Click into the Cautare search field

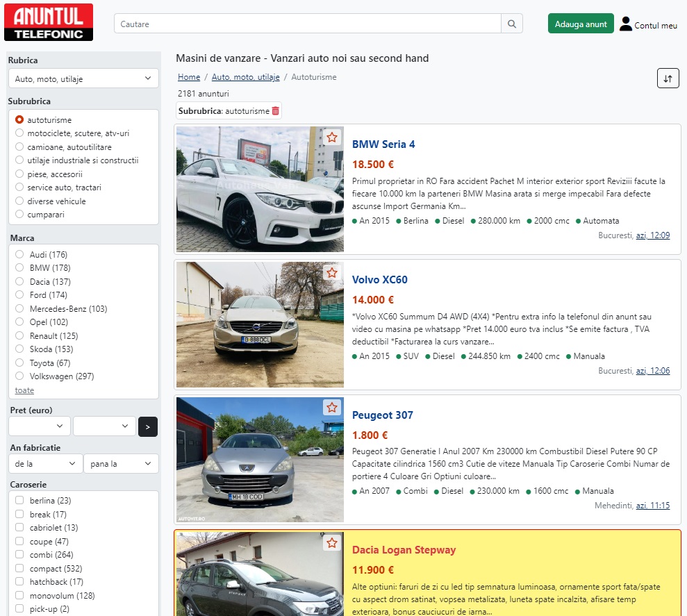coord(307,24)
